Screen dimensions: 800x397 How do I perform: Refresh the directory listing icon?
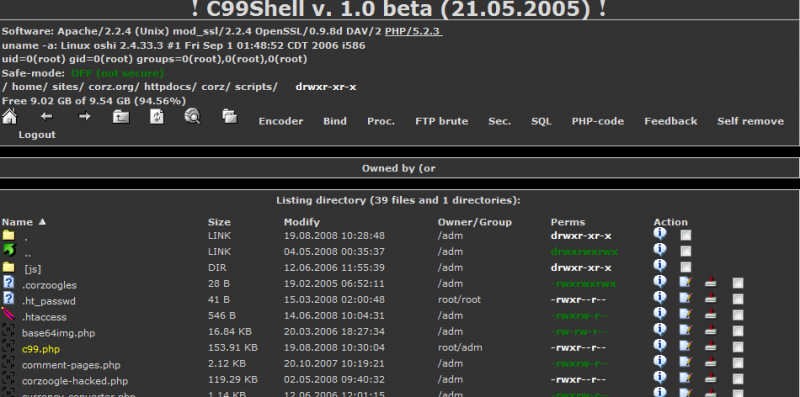tap(157, 116)
